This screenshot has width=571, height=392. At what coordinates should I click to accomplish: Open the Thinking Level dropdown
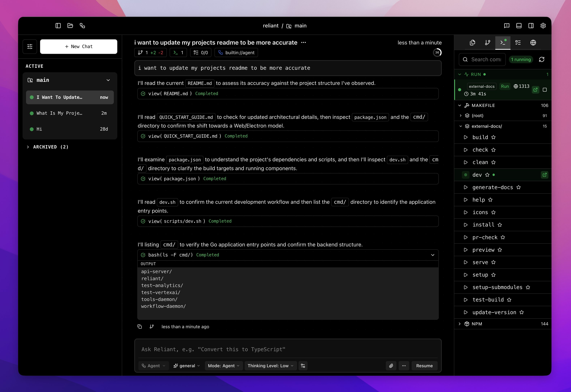click(x=270, y=366)
